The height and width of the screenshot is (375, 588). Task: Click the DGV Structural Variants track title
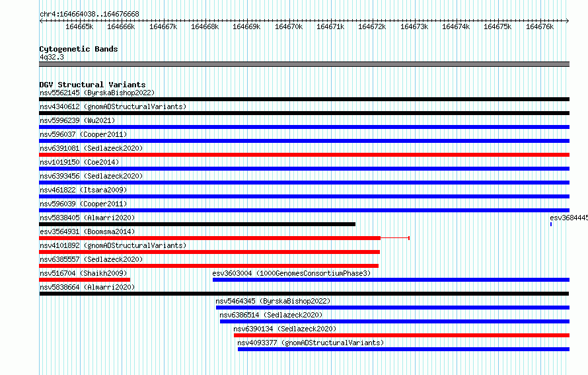[x=92, y=85]
